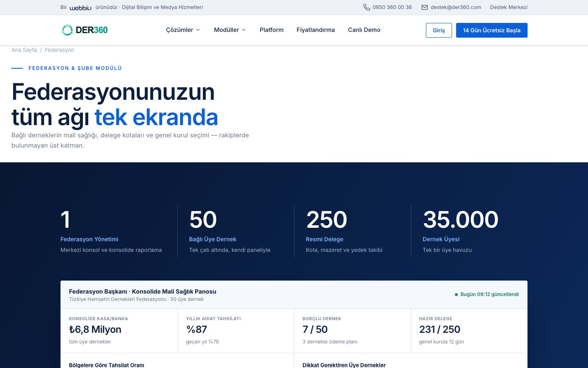This screenshot has height=368, width=588.
Task: Open the Platform menu item
Action: click(x=272, y=30)
